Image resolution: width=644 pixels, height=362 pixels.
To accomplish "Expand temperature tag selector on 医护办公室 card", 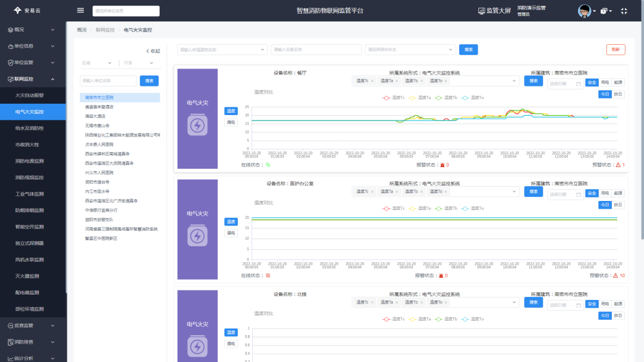I will pyautogui.click(x=514, y=191).
